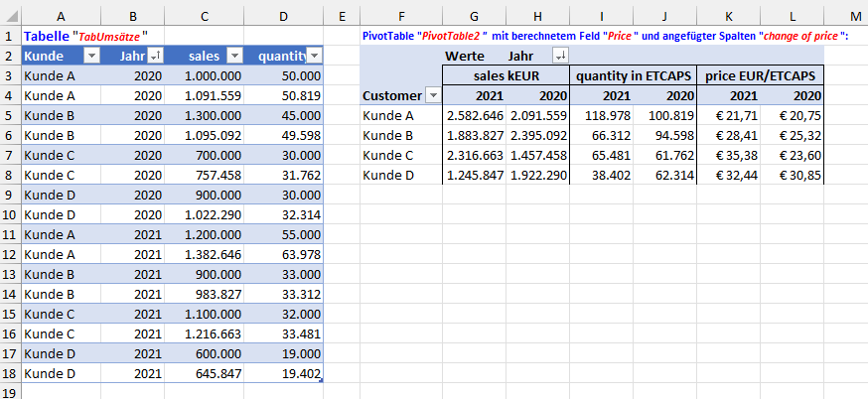
Task: Click the "Werte" pivot label
Action: pyautogui.click(x=465, y=56)
